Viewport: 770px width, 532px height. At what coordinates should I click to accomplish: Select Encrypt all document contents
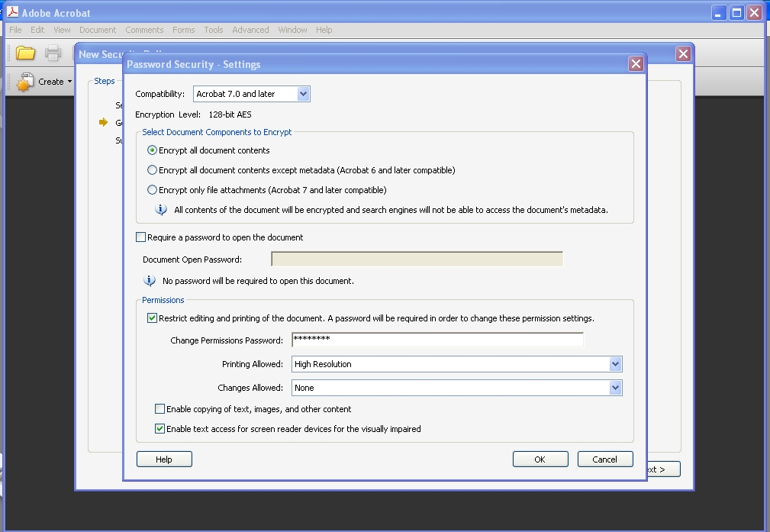click(152, 150)
